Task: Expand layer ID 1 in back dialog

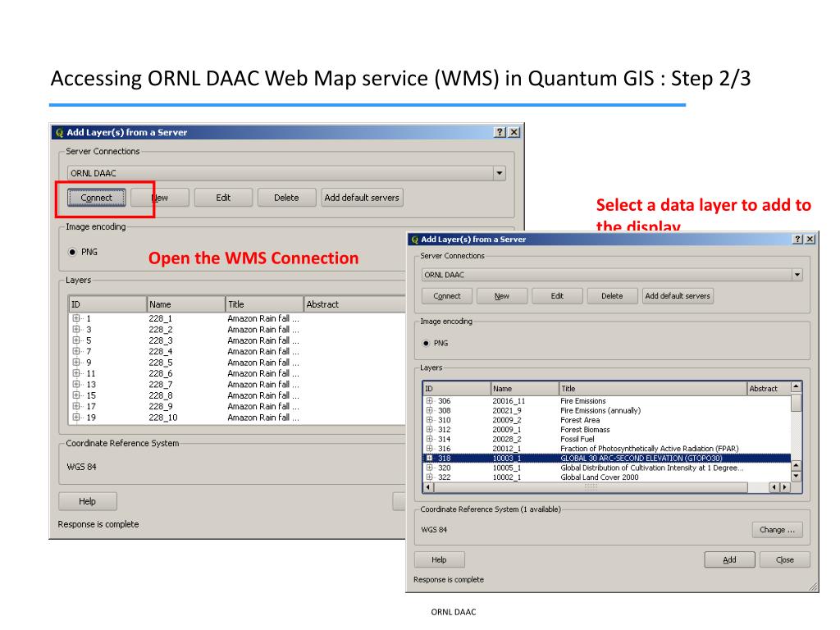Action: coord(76,318)
